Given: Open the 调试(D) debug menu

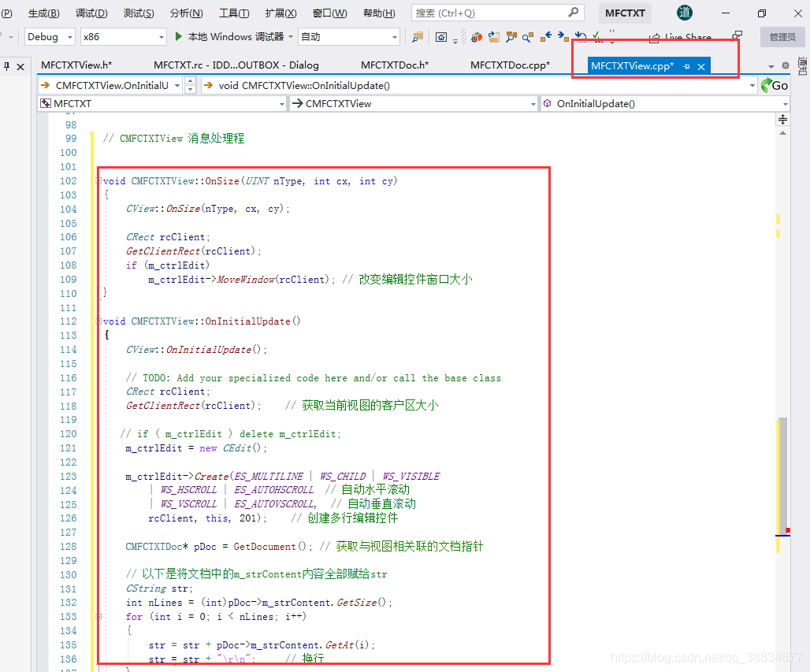Looking at the screenshot, I should [91, 13].
